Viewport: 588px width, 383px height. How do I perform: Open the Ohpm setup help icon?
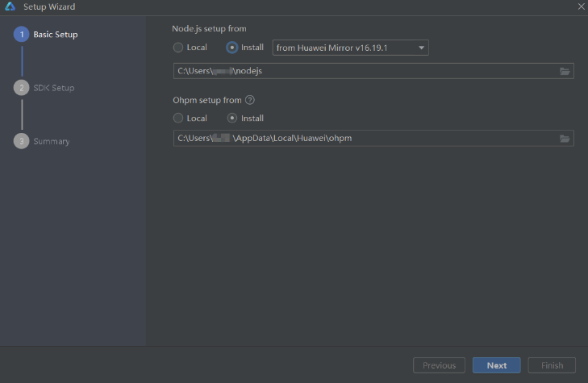pyautogui.click(x=250, y=100)
